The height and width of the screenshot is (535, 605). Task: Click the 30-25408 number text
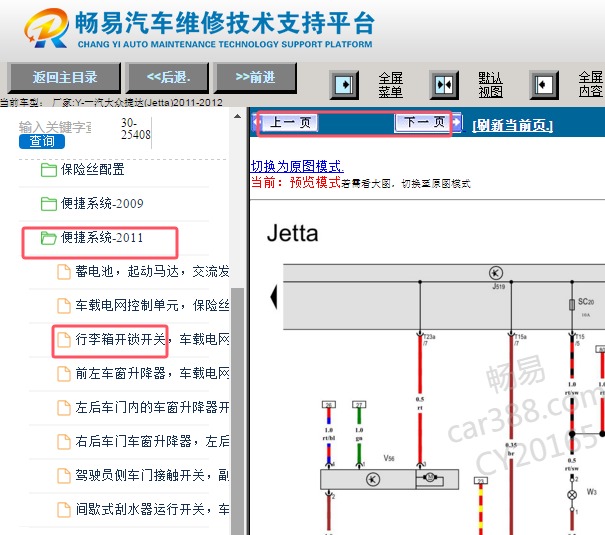(135, 128)
